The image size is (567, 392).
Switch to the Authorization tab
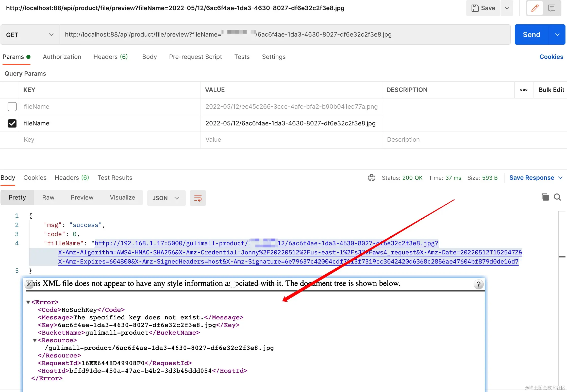pos(62,57)
